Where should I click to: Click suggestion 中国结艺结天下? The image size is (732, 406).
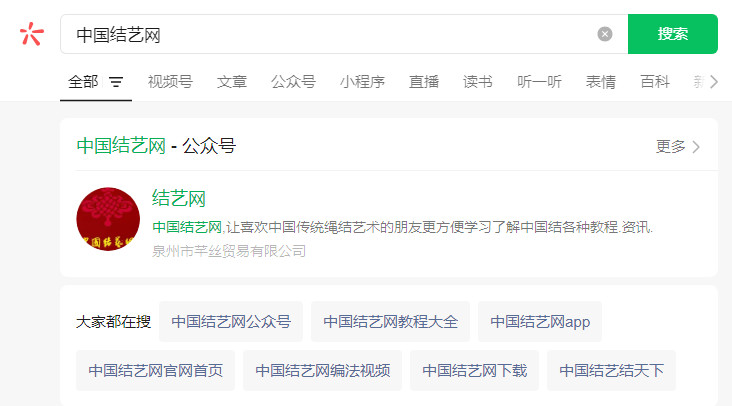point(611,371)
